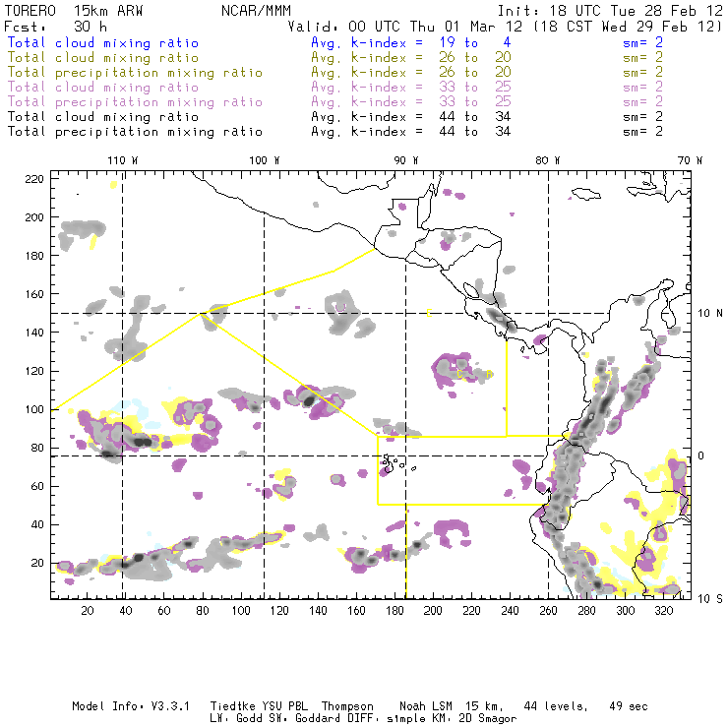Click the "100" vertical axis tick label

click(x=34, y=409)
